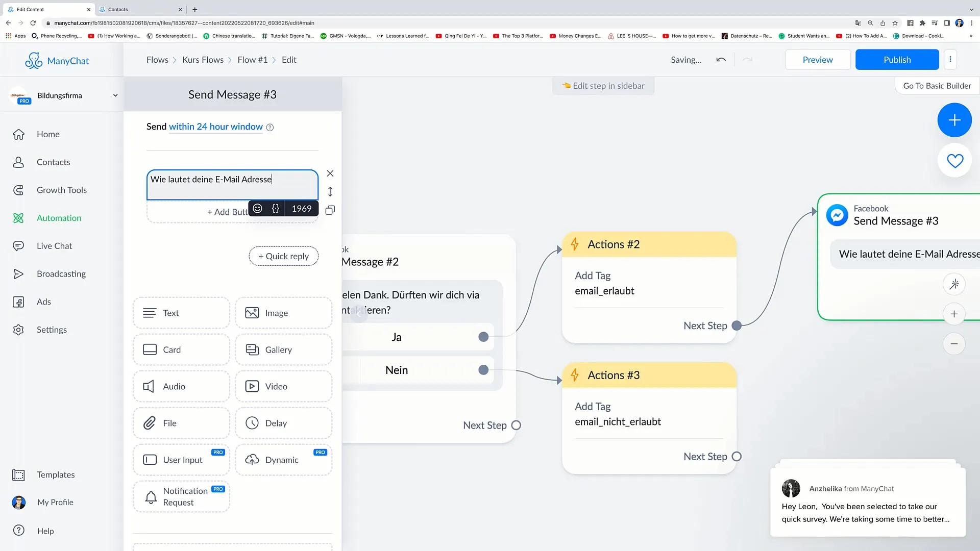Click the lightning icon on Actions #3
Screen dimensions: 980x551
coord(575,375)
